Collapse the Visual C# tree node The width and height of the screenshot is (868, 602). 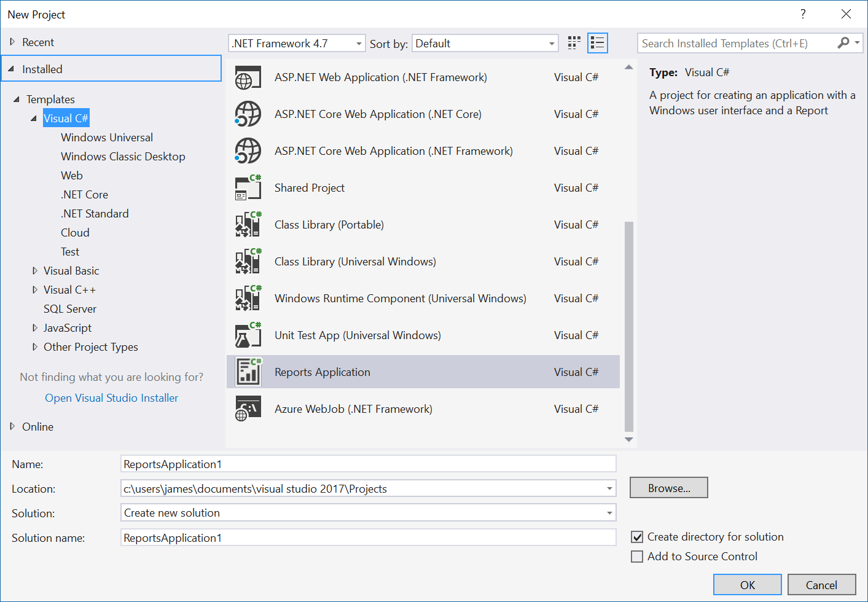click(x=34, y=119)
